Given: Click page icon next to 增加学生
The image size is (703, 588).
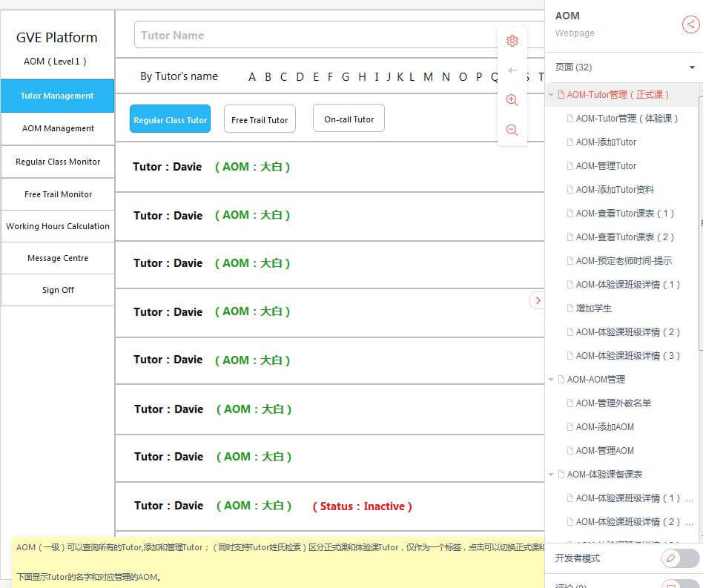Looking at the screenshot, I should click(570, 308).
